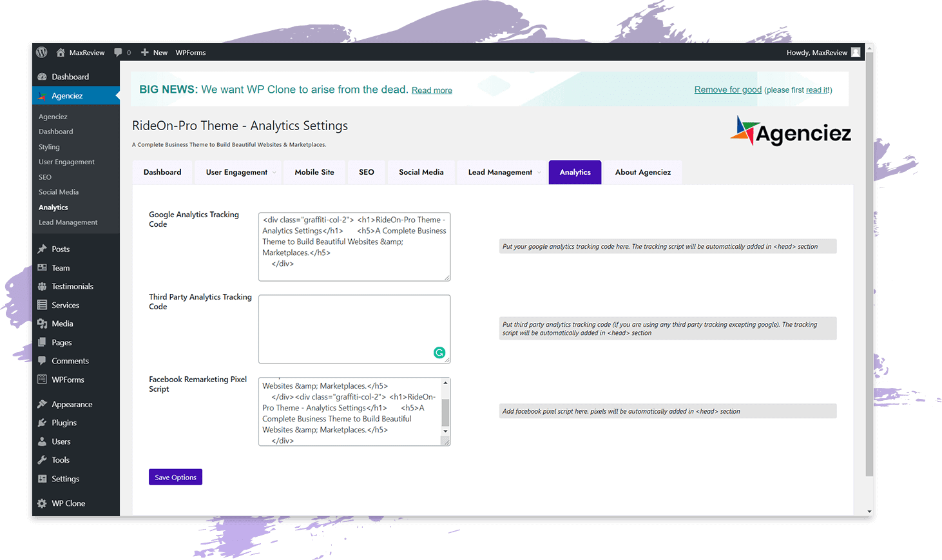
Task: Click the main page vertical scrollbar
Action: coord(869,265)
